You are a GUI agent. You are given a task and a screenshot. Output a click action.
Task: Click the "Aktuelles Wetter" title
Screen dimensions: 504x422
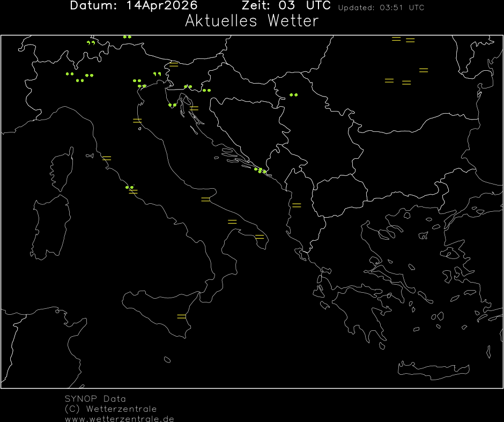tap(251, 21)
